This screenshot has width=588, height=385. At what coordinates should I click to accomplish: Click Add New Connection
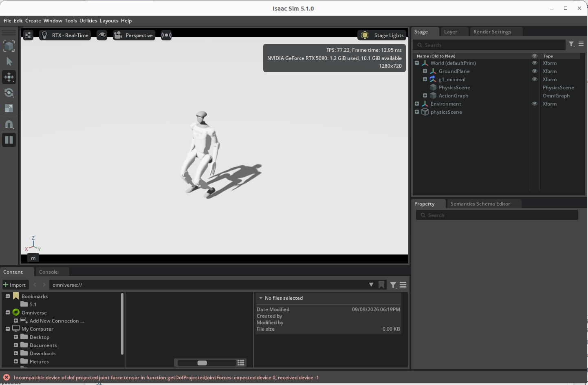coord(57,321)
